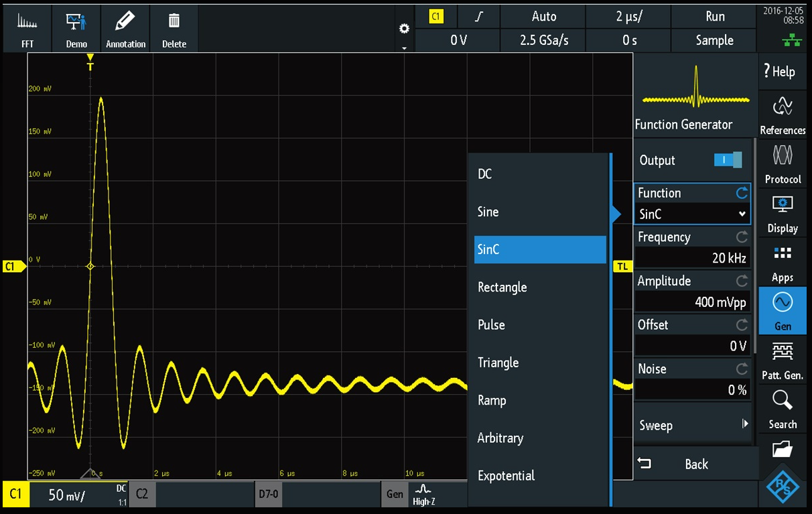The height and width of the screenshot is (514, 812).
Task: Click the Demo icon in toolbar
Action: [x=76, y=28]
